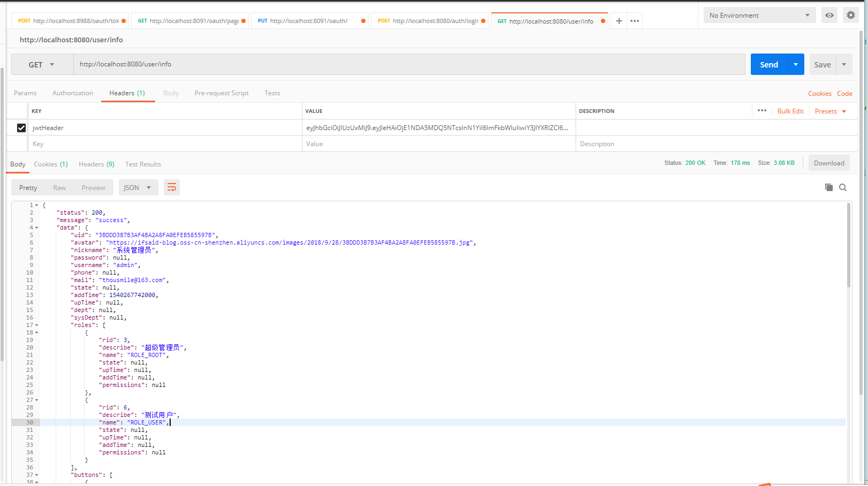This screenshot has width=868, height=486.
Task: Click the 178 ms response time
Action: (740, 163)
